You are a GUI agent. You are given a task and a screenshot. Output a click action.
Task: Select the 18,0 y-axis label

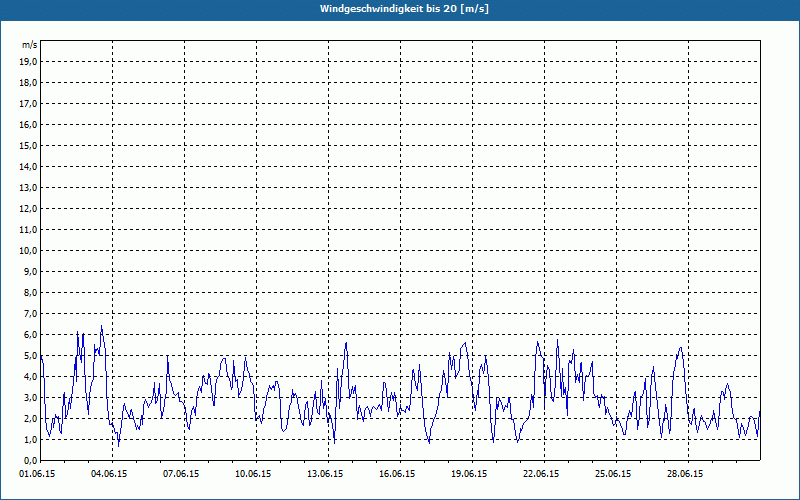click(28, 83)
